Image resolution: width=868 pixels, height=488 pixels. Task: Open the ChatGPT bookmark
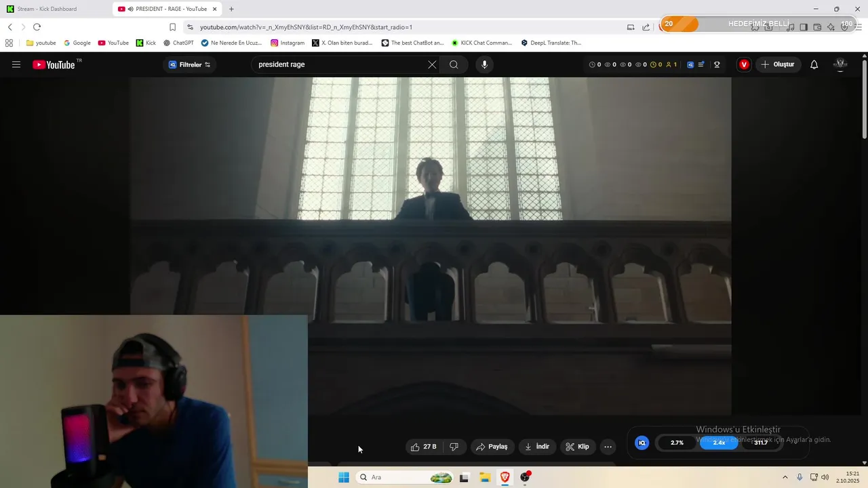(178, 43)
